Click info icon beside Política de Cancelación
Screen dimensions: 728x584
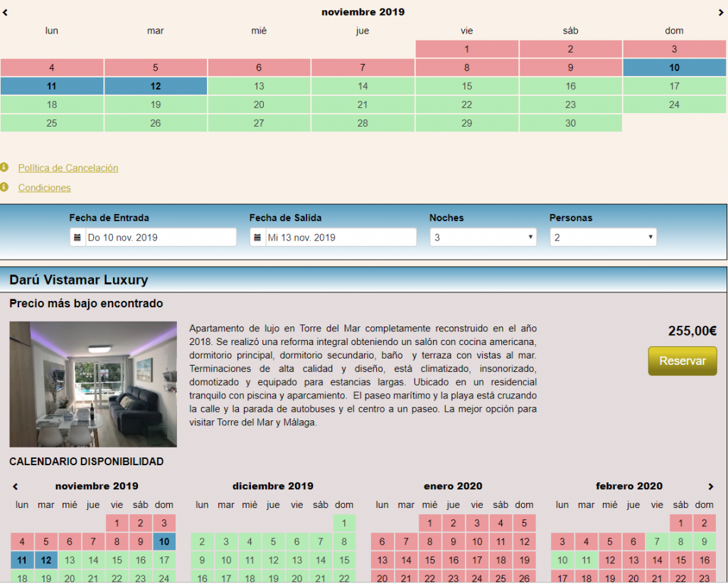pyautogui.click(x=4, y=167)
